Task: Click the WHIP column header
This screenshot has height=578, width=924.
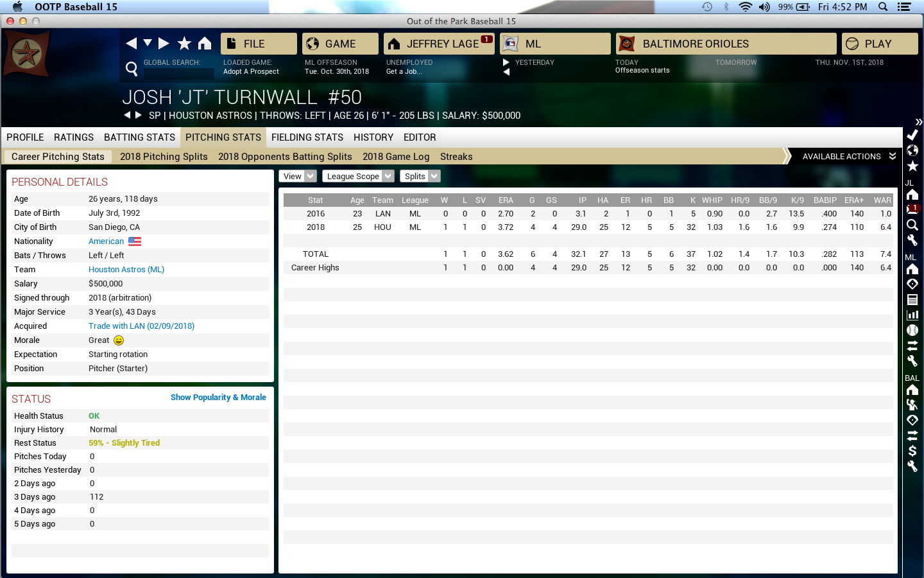Action: pyautogui.click(x=712, y=200)
